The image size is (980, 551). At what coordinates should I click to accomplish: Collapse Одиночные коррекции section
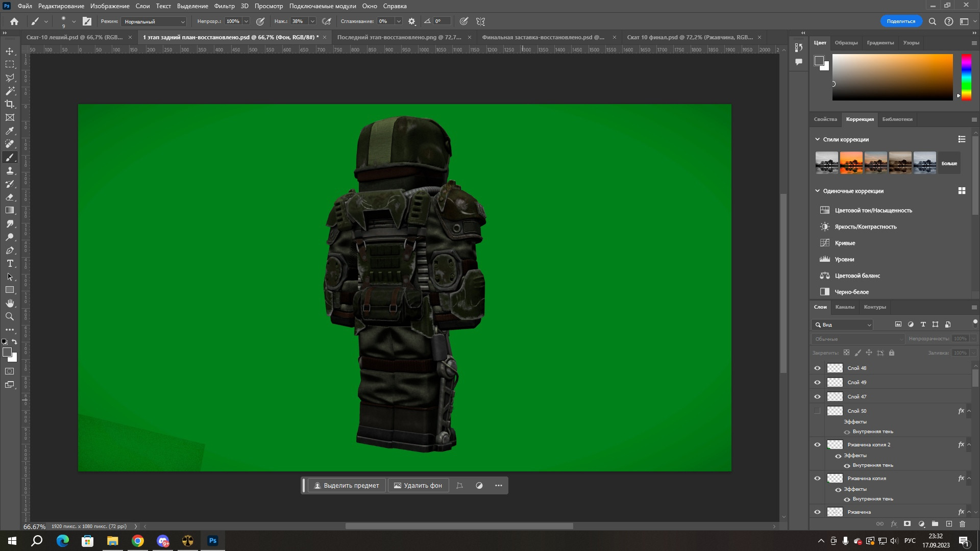click(x=817, y=191)
